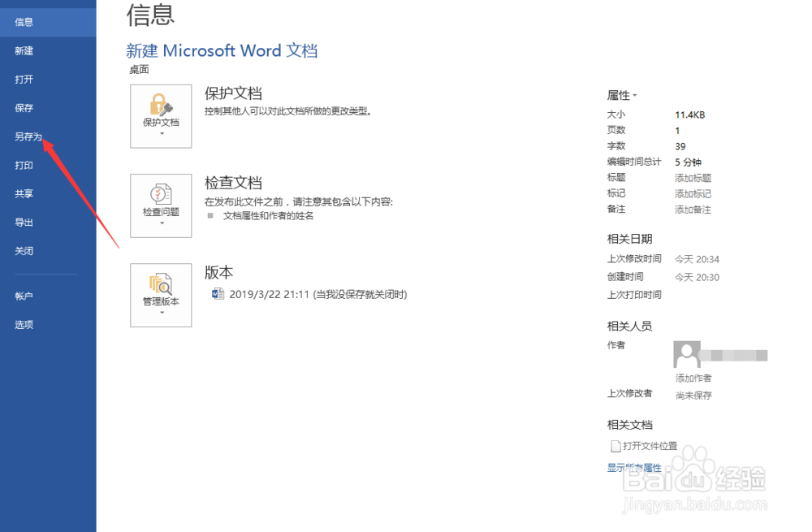
Task: Click the 版本 heading
Action: (x=218, y=272)
